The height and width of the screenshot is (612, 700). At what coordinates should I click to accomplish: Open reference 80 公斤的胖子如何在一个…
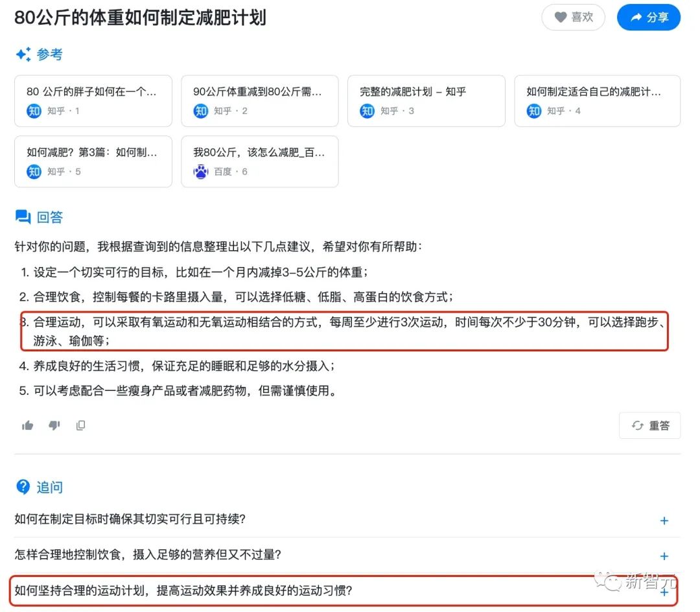93,101
